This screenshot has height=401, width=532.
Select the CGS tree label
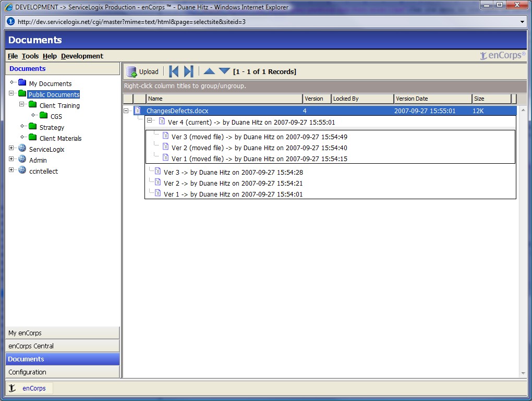click(56, 116)
